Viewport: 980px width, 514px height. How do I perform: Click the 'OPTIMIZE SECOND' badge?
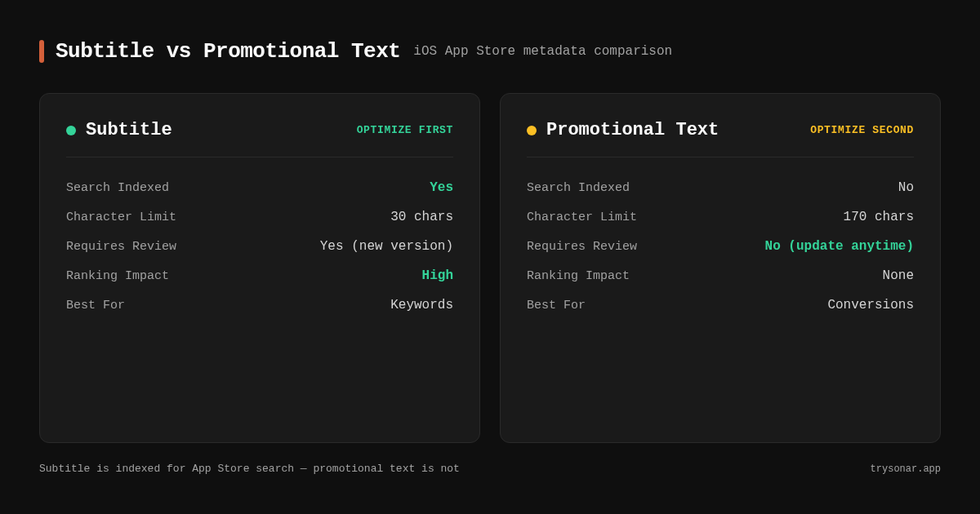[862, 130]
